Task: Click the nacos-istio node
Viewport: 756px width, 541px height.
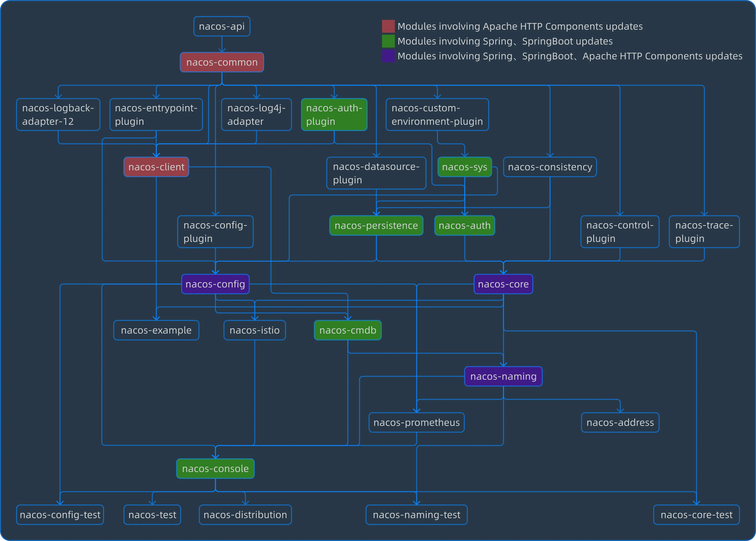Action: pos(255,330)
